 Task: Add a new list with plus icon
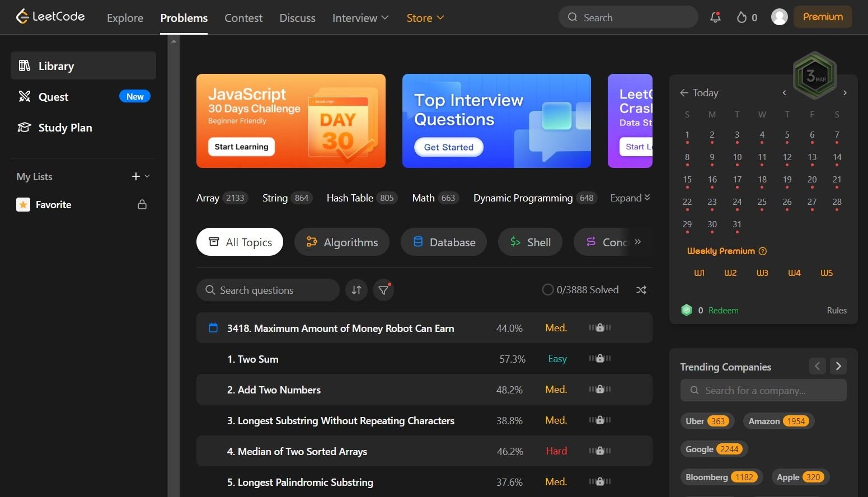135,176
